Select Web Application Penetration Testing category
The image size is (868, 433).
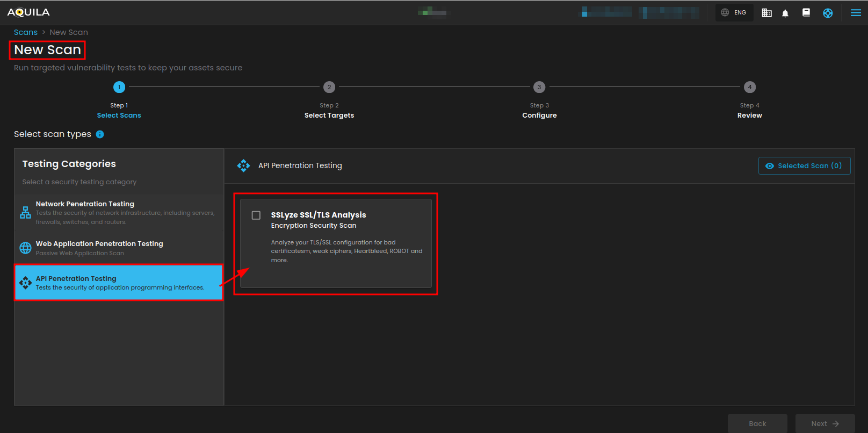(119, 248)
